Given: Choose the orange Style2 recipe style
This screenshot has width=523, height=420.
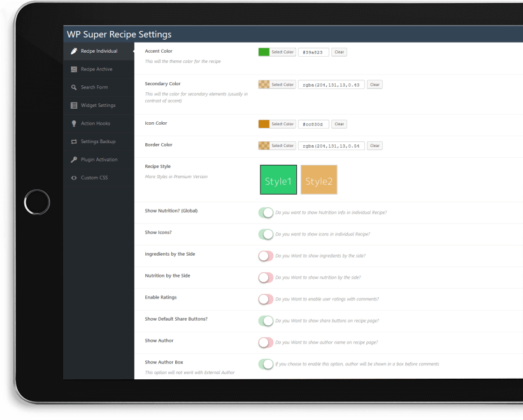Looking at the screenshot, I should [319, 180].
